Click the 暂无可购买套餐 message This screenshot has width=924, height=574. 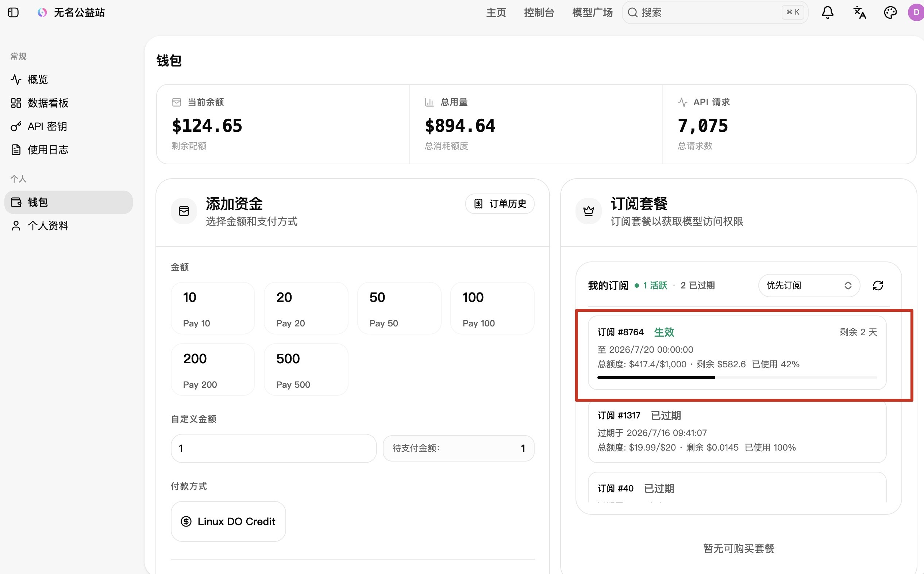click(739, 548)
